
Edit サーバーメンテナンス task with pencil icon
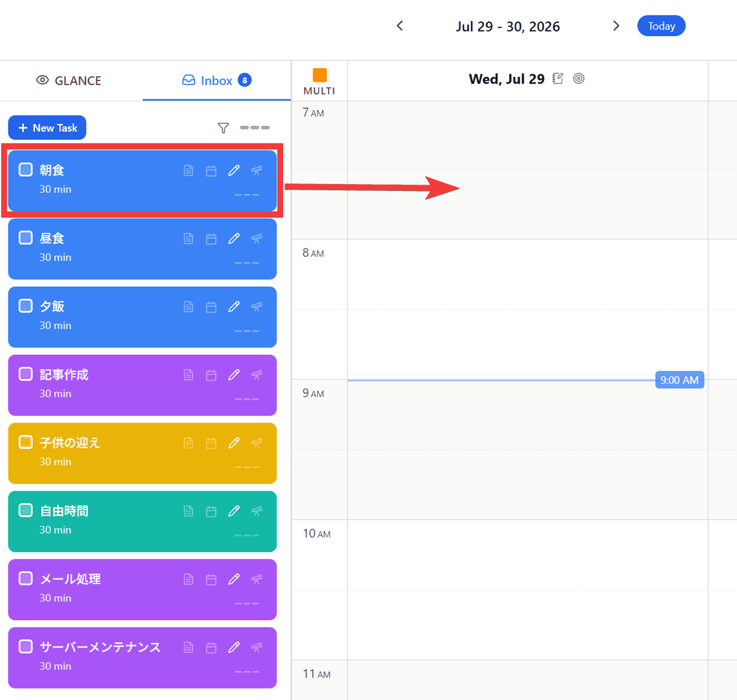[234, 648]
